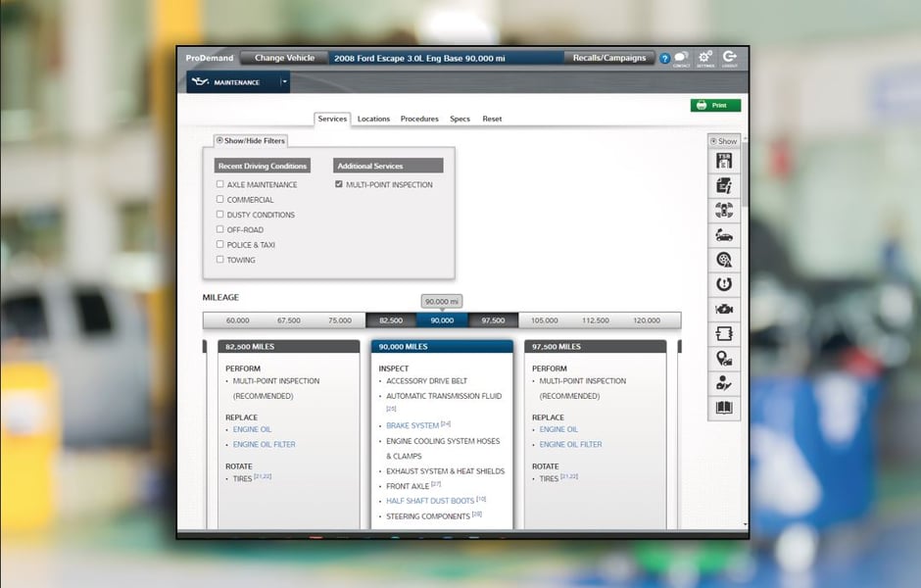Expand the Maintenance module dropdown arrow
921x588 pixels.
[284, 82]
